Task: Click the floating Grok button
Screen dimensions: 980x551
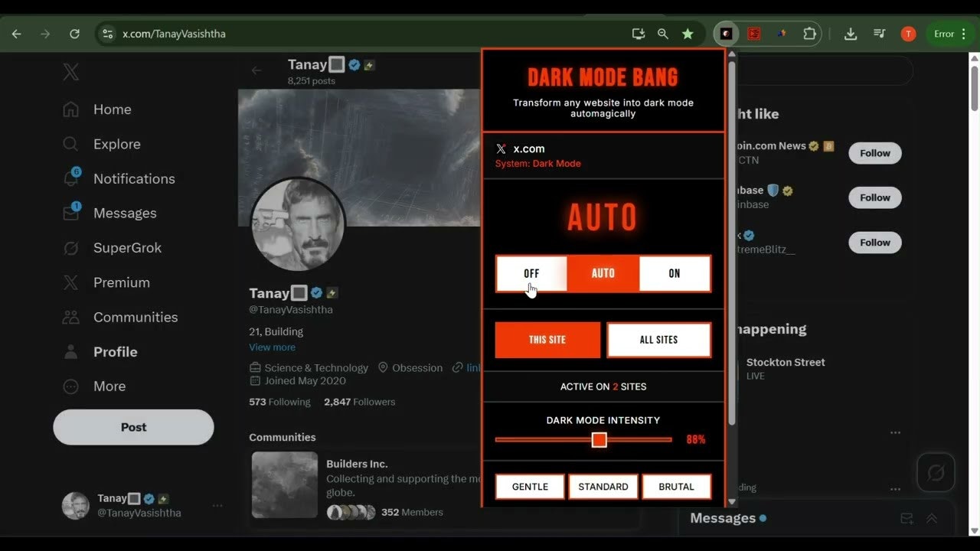Action: [936, 472]
